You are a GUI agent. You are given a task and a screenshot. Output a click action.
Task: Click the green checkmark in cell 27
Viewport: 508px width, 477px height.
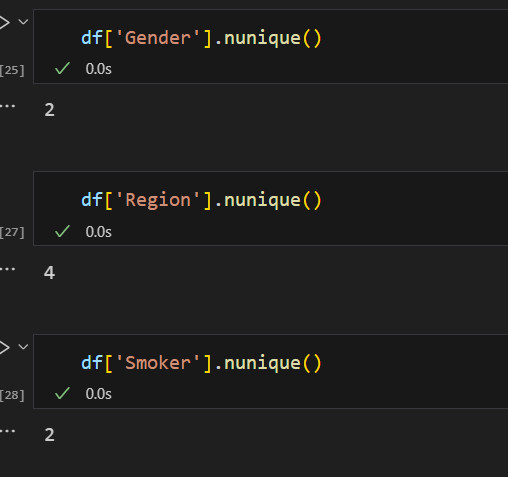coord(62,231)
